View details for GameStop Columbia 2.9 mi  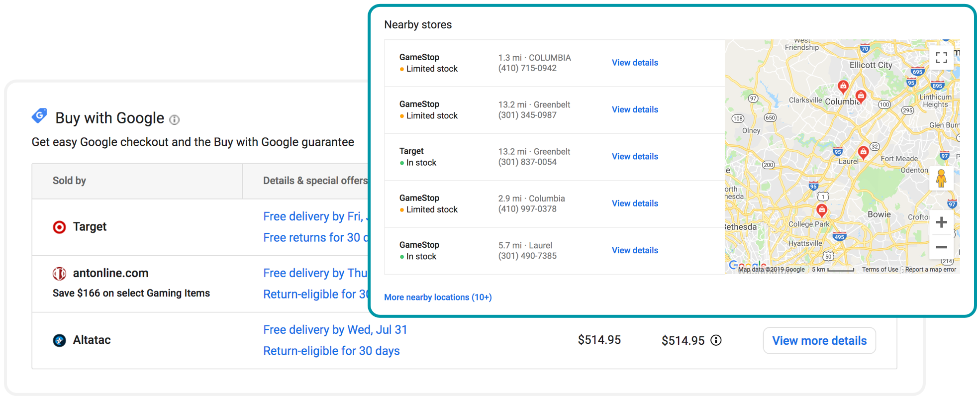click(635, 203)
